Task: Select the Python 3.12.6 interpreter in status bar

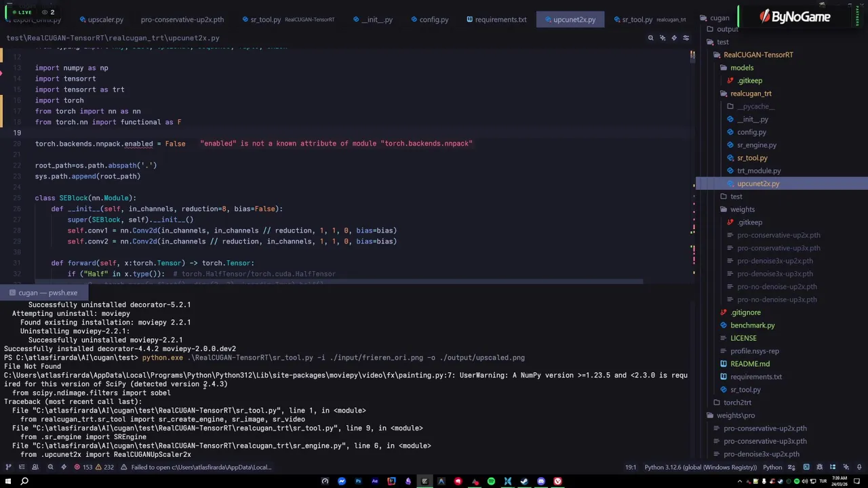Action: tap(701, 467)
